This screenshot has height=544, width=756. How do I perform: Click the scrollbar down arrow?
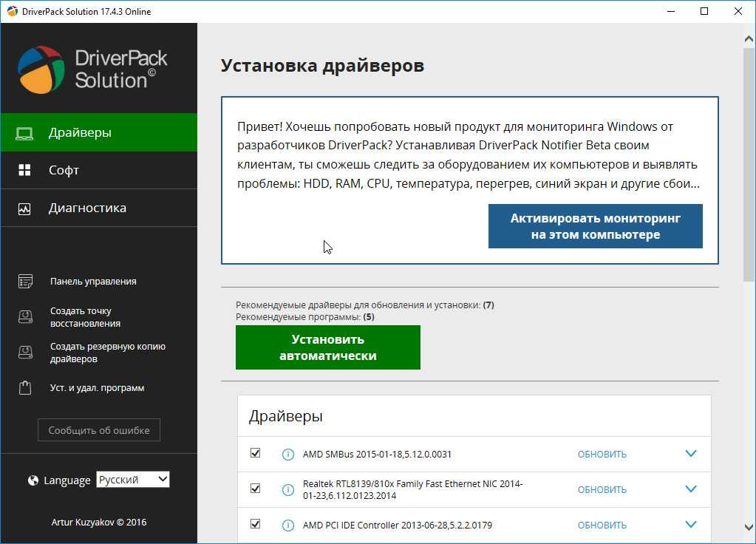pos(749,527)
